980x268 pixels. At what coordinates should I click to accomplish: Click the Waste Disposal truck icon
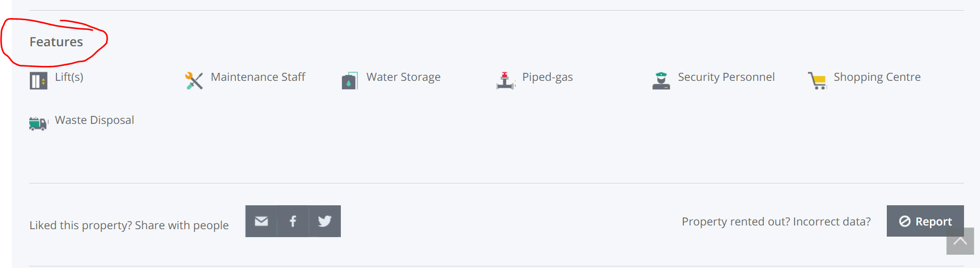38,123
